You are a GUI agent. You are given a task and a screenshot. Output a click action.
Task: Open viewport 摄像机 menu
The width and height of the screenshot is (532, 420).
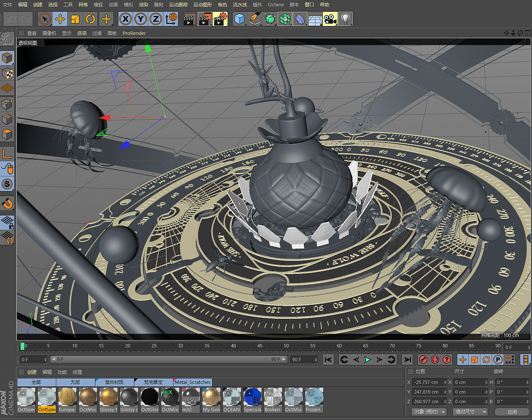coord(49,33)
